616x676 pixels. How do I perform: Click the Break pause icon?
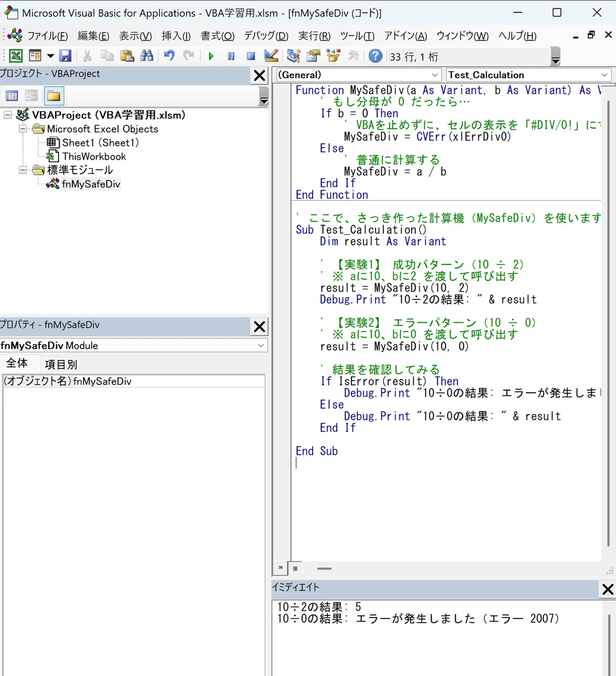(x=231, y=56)
